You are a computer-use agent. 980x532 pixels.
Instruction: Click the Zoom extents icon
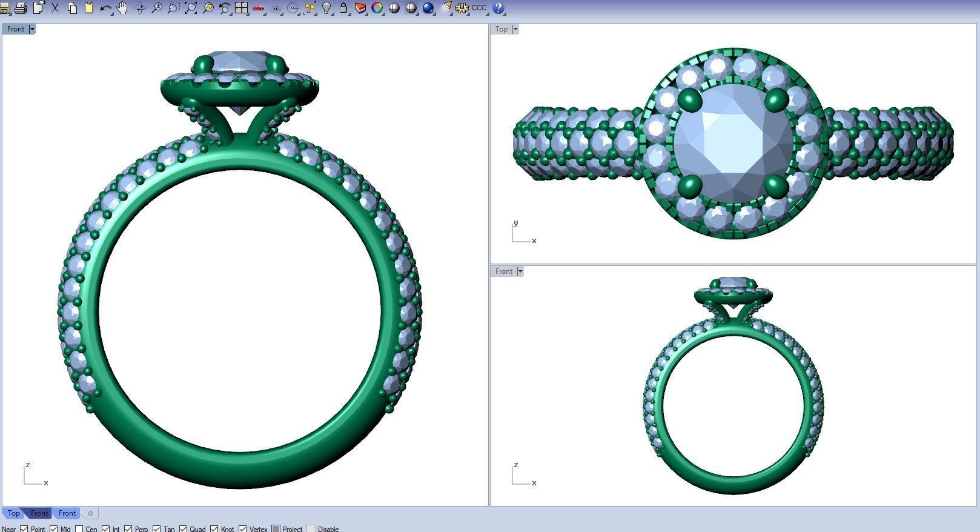[x=191, y=8]
